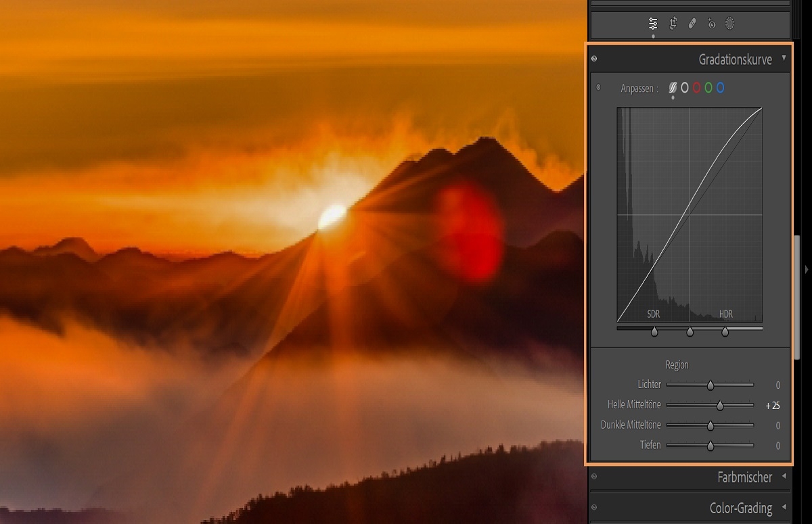Click the sun in the photo preview

click(x=333, y=216)
